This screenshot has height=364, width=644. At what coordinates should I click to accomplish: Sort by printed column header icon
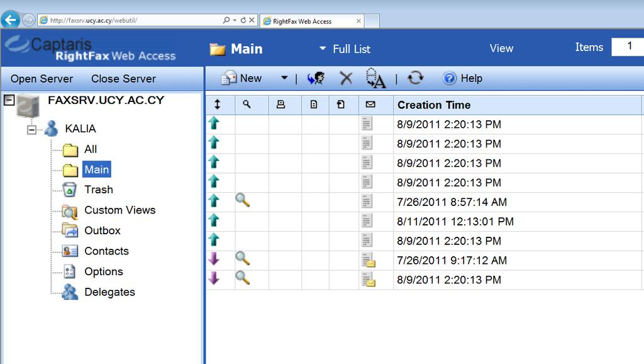280,105
